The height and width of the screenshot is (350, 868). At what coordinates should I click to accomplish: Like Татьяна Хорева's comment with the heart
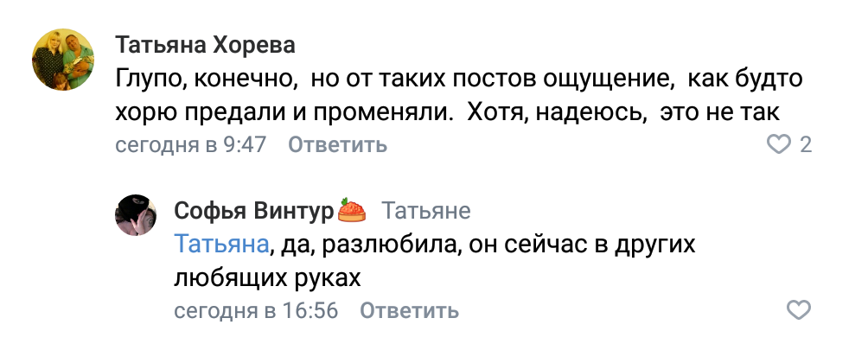781,144
